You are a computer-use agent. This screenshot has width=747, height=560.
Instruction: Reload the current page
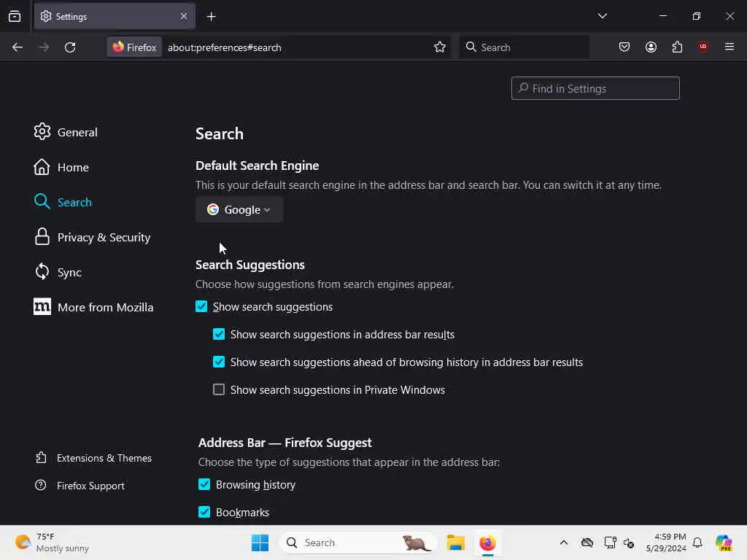pos(70,47)
